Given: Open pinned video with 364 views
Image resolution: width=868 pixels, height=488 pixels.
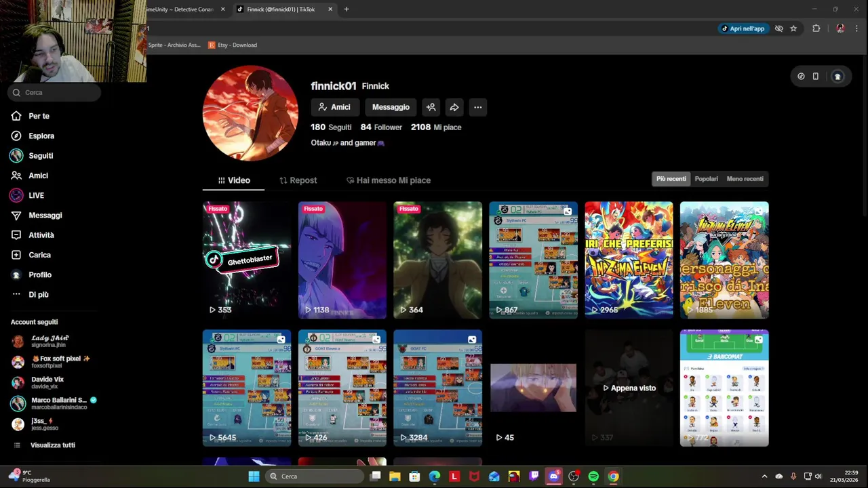Looking at the screenshot, I should tap(438, 260).
